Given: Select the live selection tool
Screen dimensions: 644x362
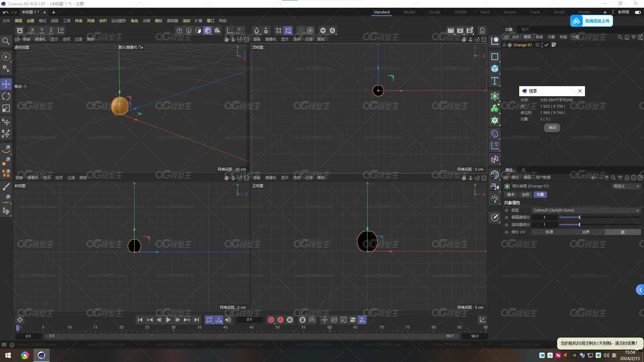Looking at the screenshot, I should pos(6,57).
